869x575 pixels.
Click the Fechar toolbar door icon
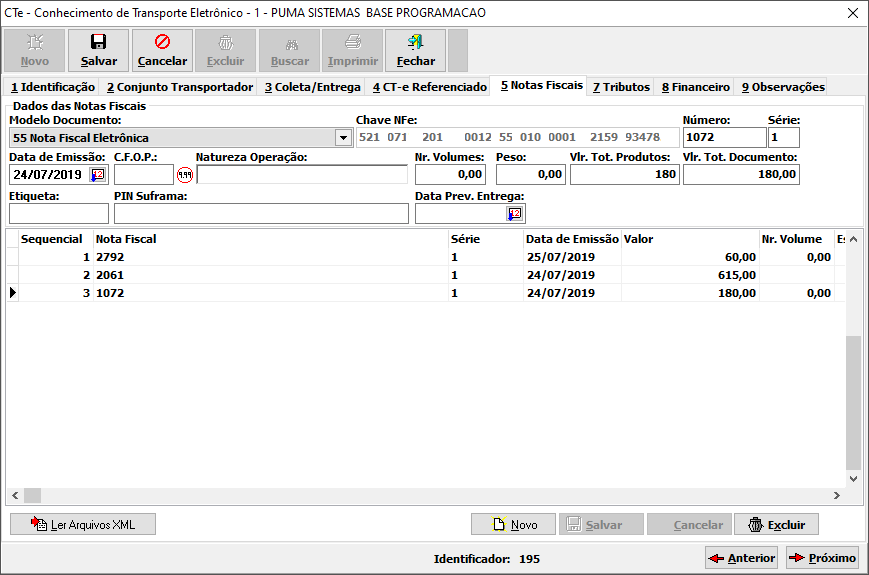415,43
